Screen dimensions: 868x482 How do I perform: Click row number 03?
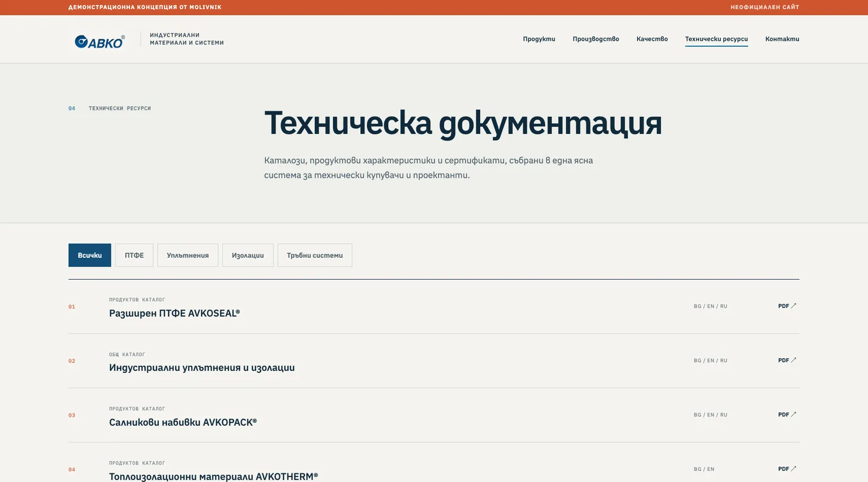pos(72,415)
